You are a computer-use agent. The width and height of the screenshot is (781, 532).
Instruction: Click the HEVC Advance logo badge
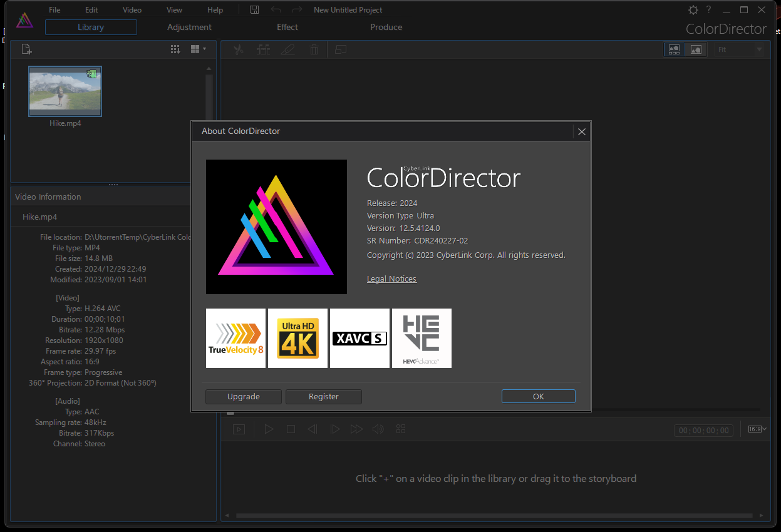tap(422, 338)
